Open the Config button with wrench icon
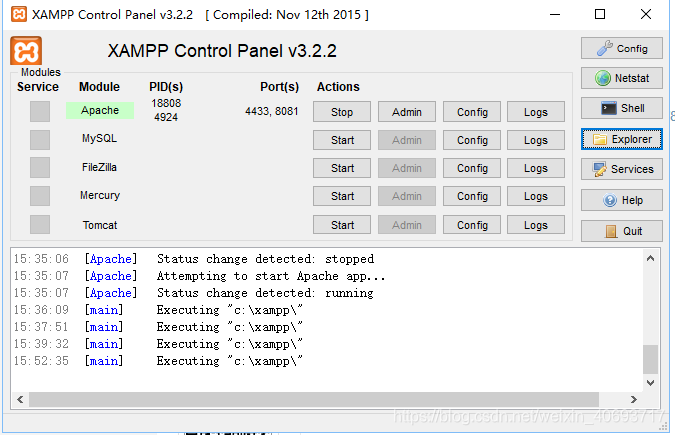 tap(622, 48)
